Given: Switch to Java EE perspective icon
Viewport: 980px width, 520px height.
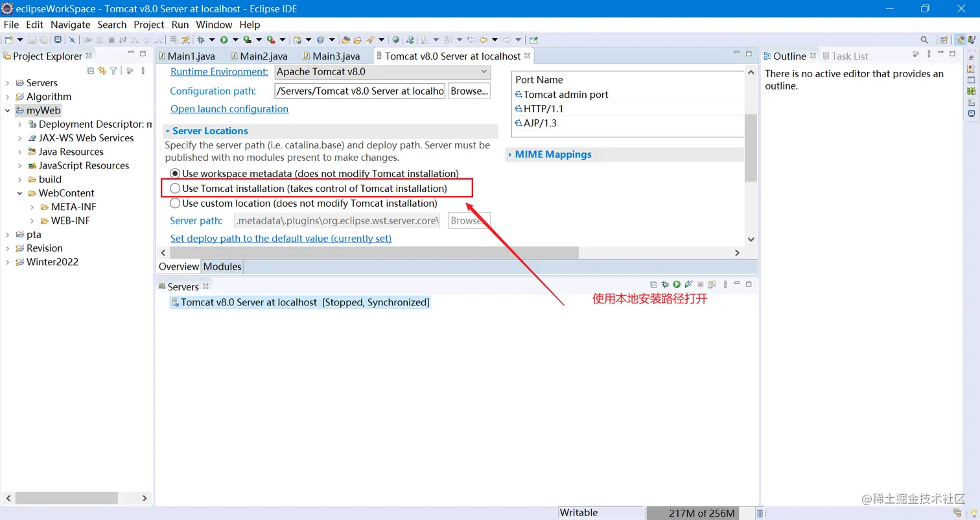Looking at the screenshot, I should [959, 40].
